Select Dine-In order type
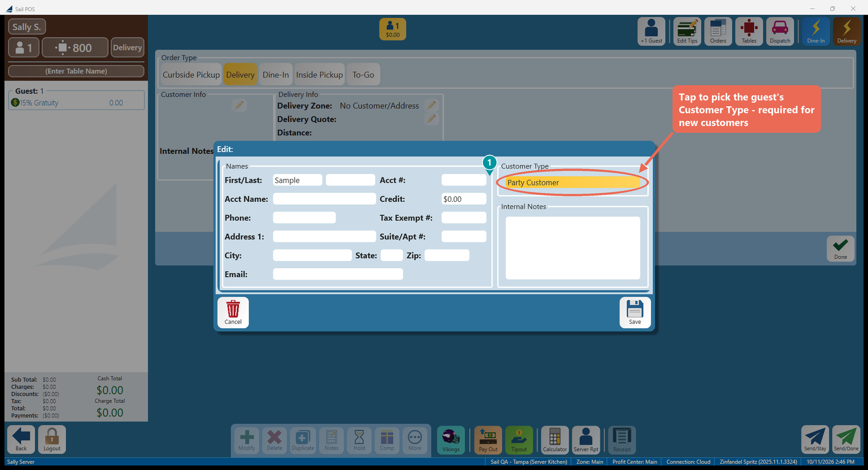868x470 pixels. click(276, 74)
